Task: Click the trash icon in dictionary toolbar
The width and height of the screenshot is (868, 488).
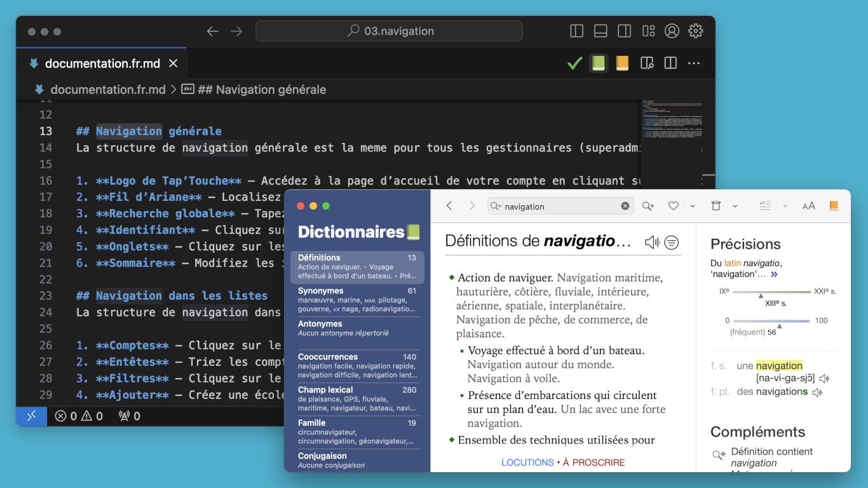Action: [x=716, y=206]
